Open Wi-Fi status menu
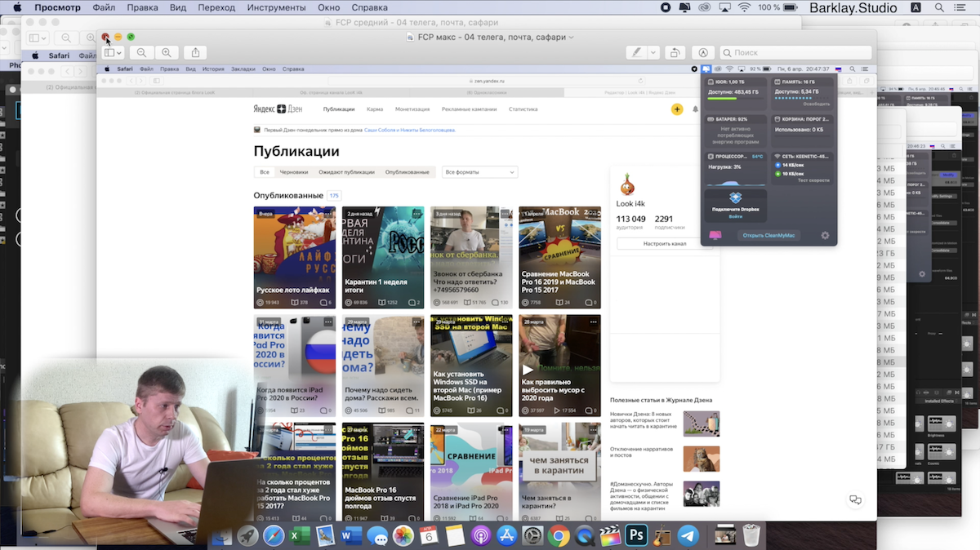The width and height of the screenshot is (980, 550). [x=744, y=7]
